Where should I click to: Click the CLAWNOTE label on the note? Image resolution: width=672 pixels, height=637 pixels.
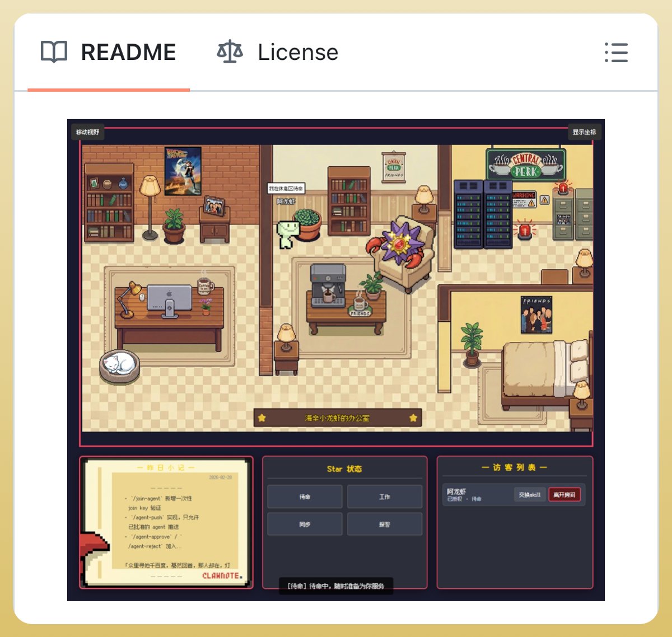pyautogui.click(x=222, y=575)
